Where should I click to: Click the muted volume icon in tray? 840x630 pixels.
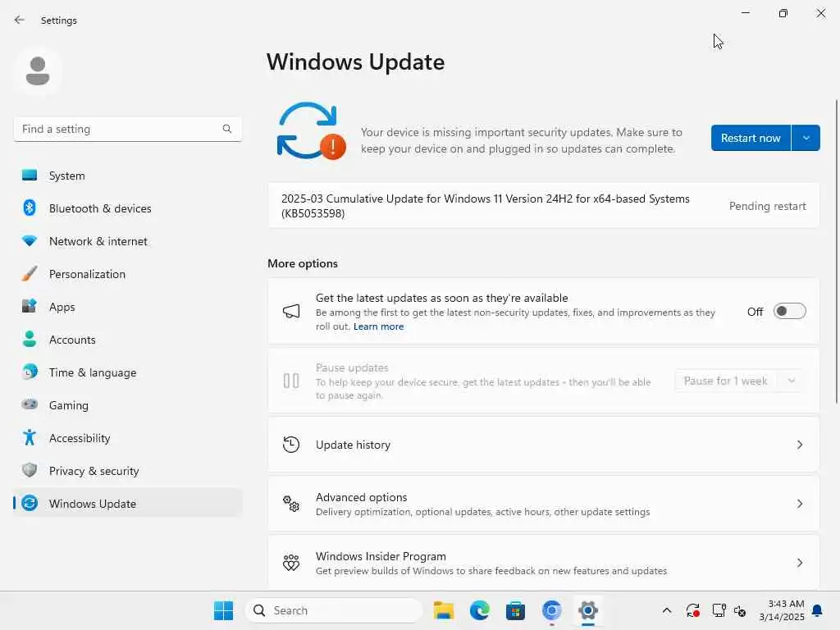(741, 610)
